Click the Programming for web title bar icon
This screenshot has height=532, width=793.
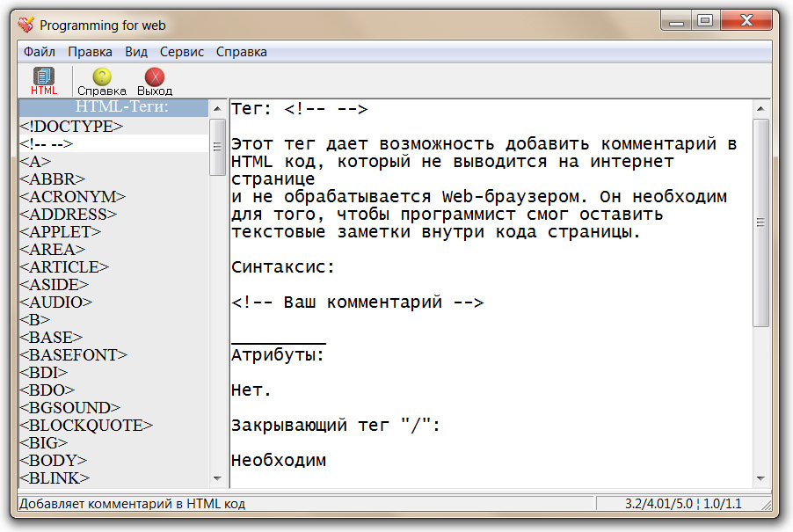click(25, 25)
